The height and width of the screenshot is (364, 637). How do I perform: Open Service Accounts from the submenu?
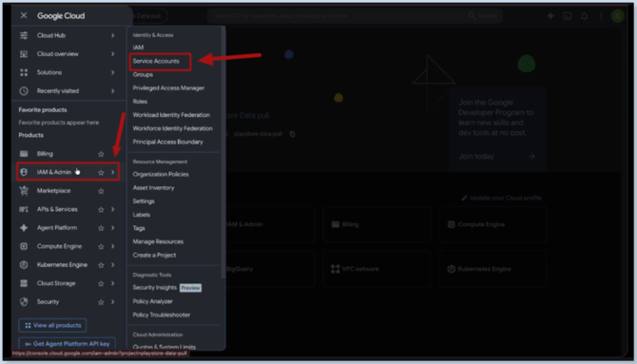[x=156, y=61]
